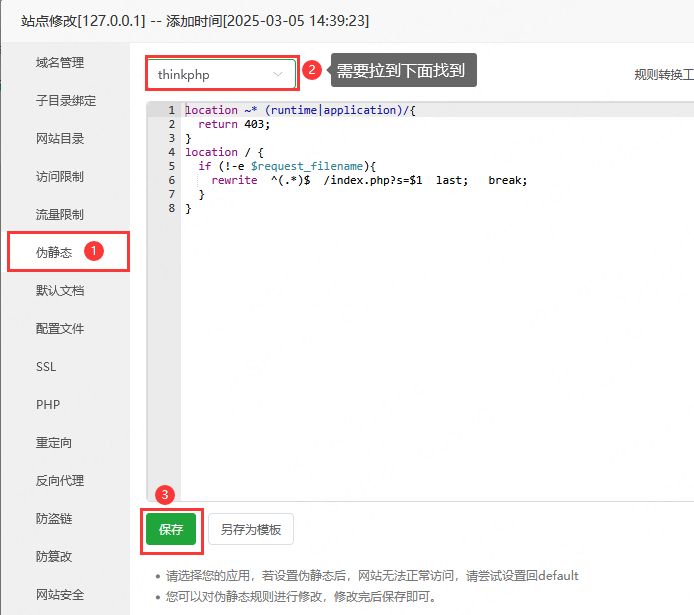Click the green 保存 button
The width and height of the screenshot is (694, 615).
(170, 530)
